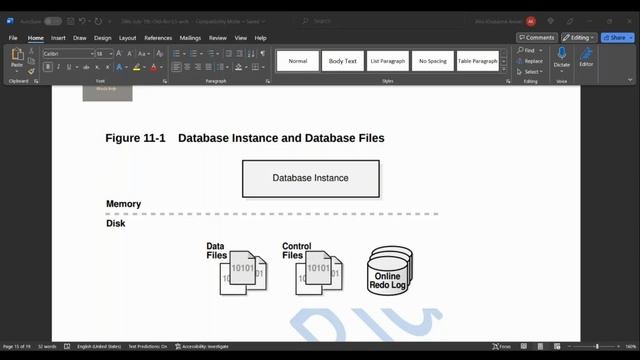The height and width of the screenshot is (360, 640).
Task: Sort the selected paragraphs
Action: (251, 53)
